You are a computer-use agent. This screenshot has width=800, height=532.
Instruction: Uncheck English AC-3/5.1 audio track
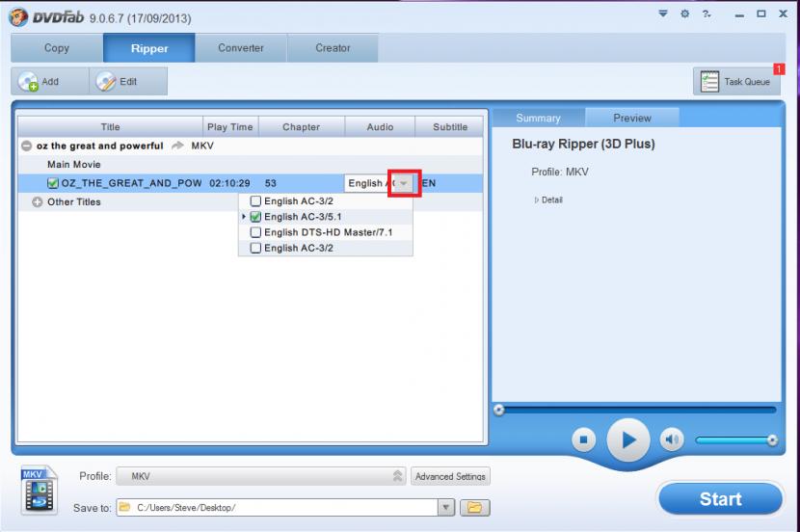(x=255, y=217)
